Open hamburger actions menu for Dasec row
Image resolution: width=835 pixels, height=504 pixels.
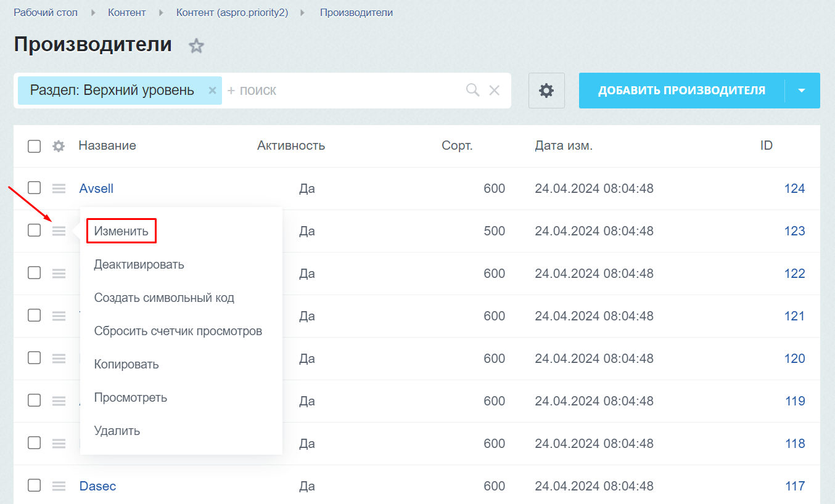[x=59, y=486]
